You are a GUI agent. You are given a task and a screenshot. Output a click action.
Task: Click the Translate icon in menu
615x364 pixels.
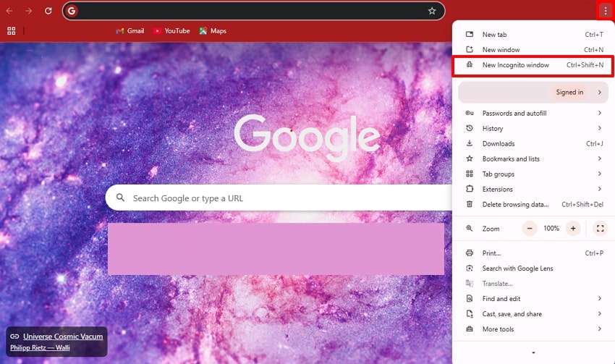click(x=469, y=284)
